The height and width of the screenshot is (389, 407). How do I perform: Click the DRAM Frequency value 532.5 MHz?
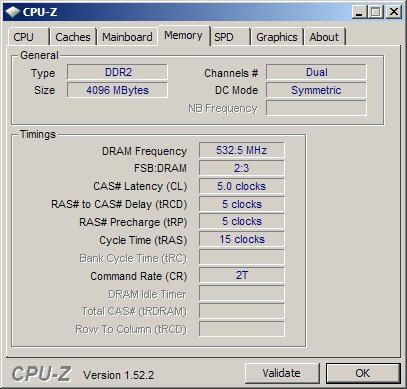point(242,150)
